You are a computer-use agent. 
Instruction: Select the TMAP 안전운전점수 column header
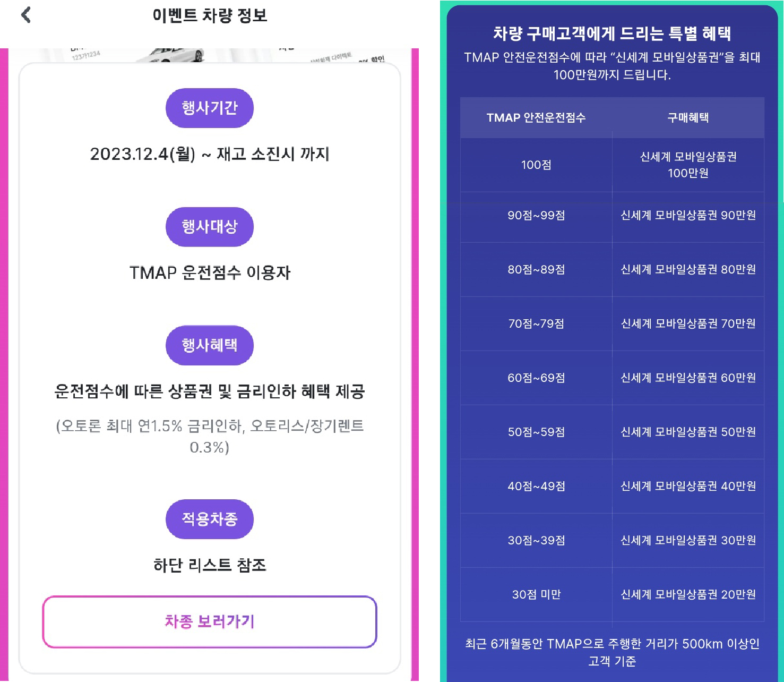(x=536, y=118)
